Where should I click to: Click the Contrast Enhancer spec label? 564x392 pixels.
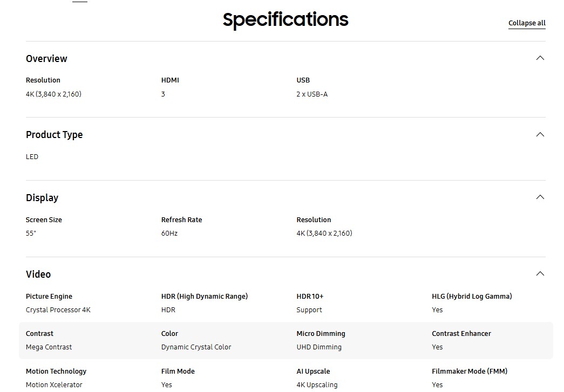pos(461,333)
